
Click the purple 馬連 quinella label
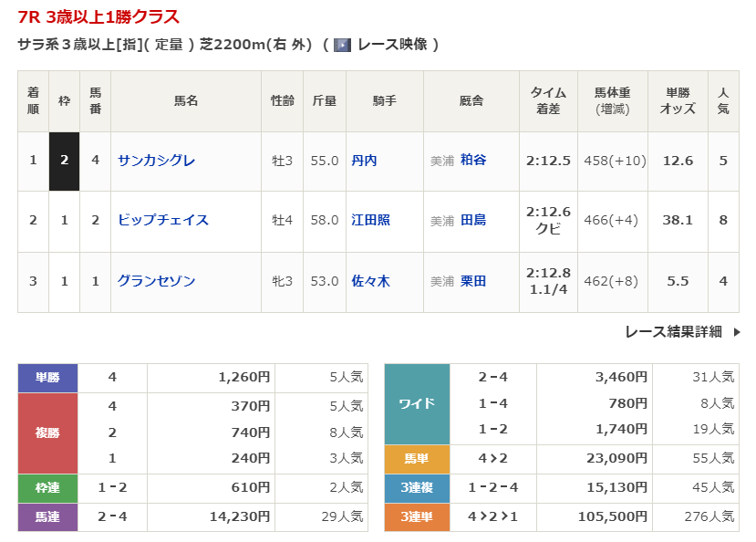[x=47, y=516]
